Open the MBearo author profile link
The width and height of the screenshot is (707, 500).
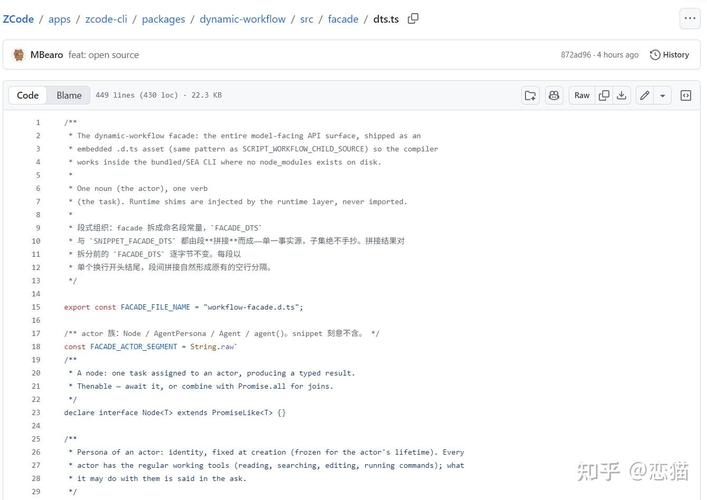[x=46, y=55]
